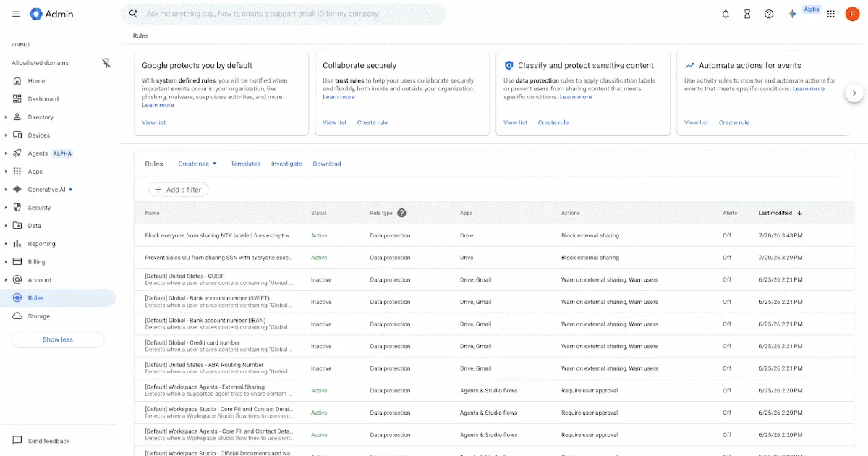
Task: Expand the Devices section
Action: point(6,135)
